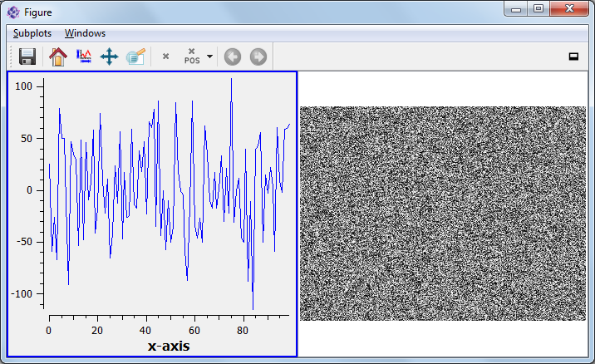Expand the dropdown arrow beside POS
595x364 pixels.
(209, 57)
